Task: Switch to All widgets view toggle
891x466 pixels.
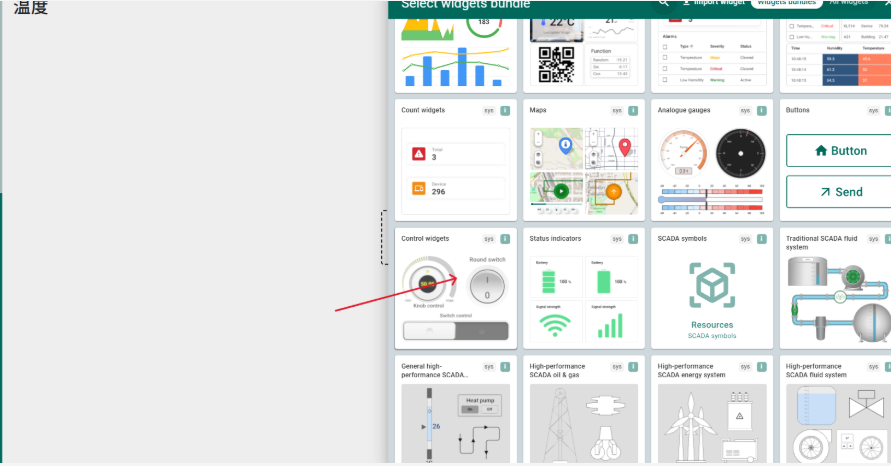Action: pos(848,3)
